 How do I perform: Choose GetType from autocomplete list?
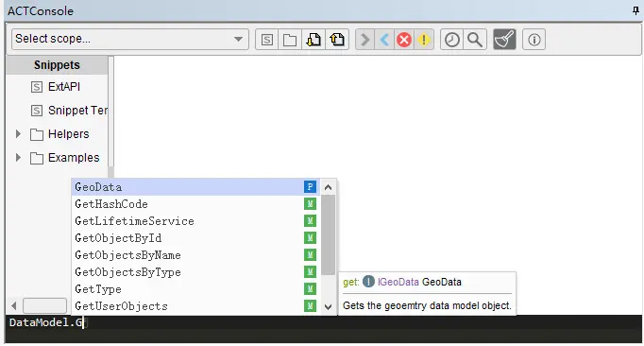click(x=195, y=289)
